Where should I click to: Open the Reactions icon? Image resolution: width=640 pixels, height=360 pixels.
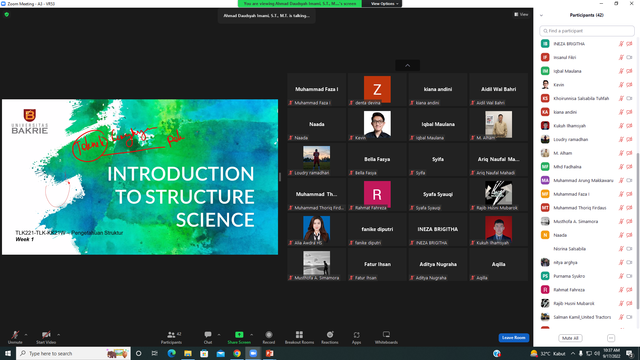(x=330, y=335)
